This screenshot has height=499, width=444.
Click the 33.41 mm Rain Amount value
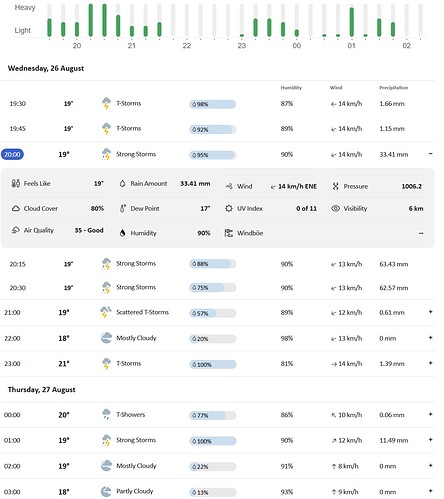click(195, 183)
